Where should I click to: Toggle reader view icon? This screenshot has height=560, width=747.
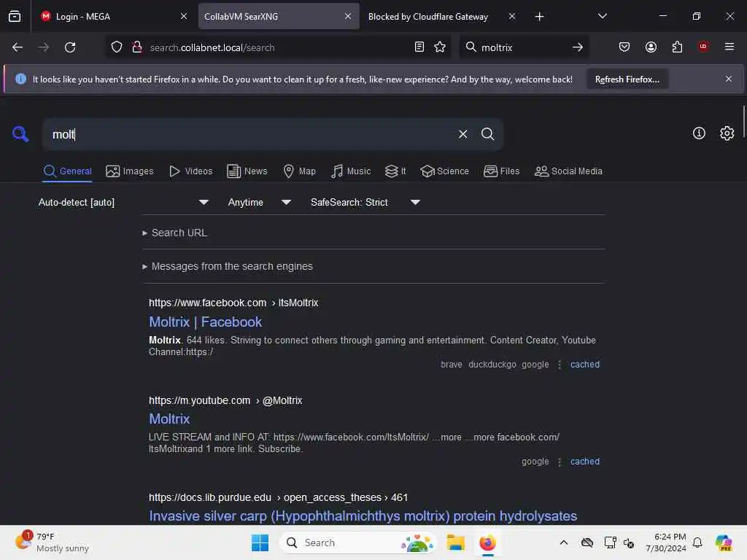coord(419,47)
